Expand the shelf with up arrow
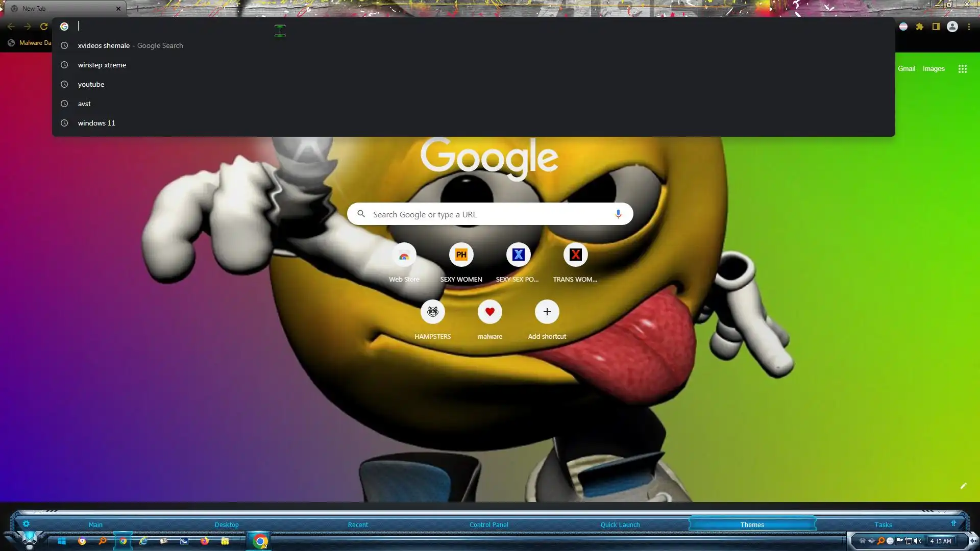Image resolution: width=980 pixels, height=551 pixels. 953,523
